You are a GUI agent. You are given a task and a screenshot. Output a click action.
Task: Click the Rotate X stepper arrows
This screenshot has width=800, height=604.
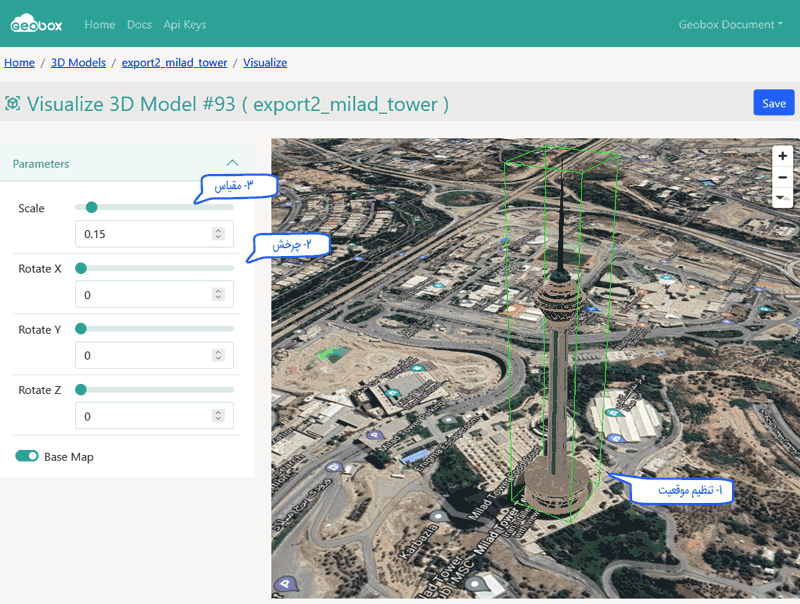click(x=218, y=295)
